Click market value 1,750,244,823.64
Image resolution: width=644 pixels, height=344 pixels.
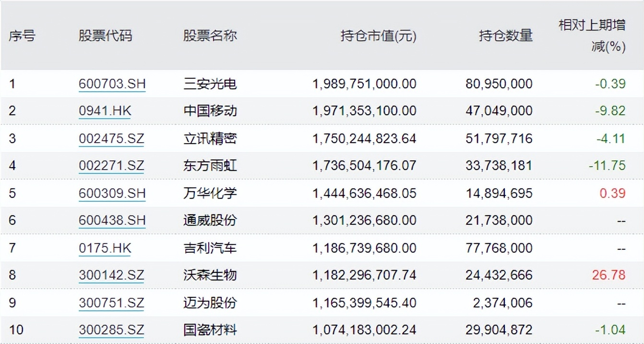(x=365, y=139)
